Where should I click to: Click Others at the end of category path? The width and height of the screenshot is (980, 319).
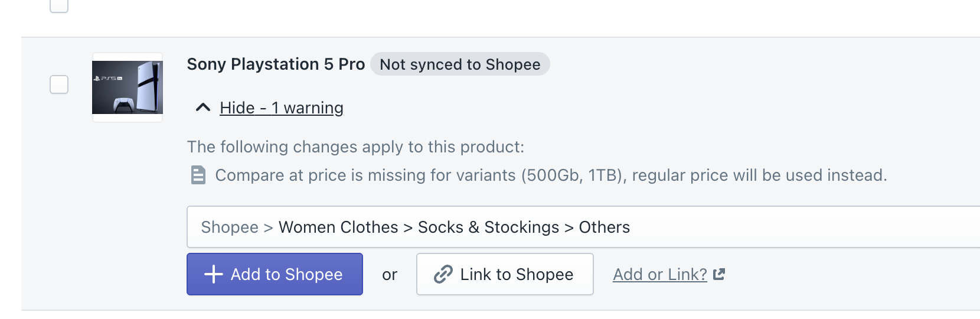click(604, 227)
